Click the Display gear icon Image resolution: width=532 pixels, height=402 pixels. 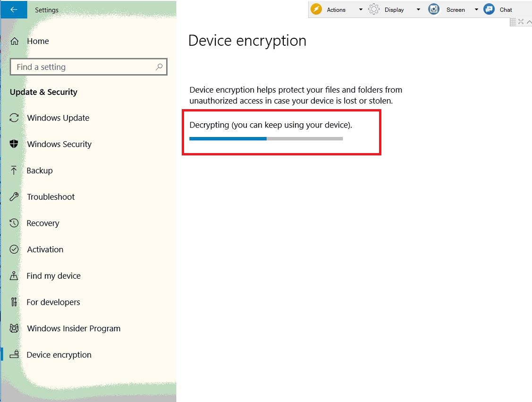point(373,9)
